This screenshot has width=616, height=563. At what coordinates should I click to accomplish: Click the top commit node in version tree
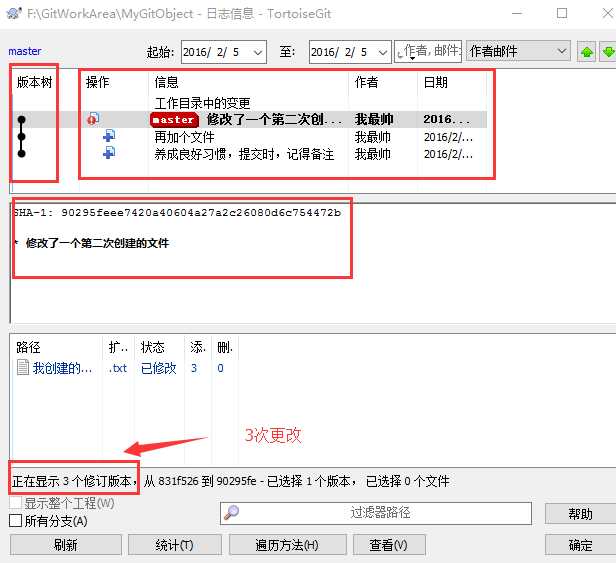(x=22, y=119)
